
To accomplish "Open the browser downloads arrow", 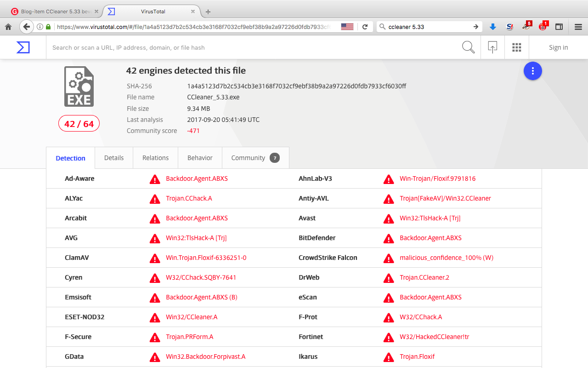I will click(493, 27).
